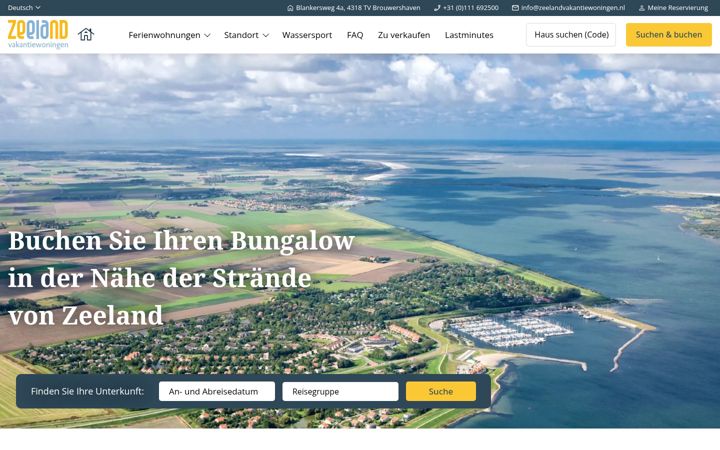Click the Suchen & buchen button
The width and height of the screenshot is (720, 450).
[669, 35]
